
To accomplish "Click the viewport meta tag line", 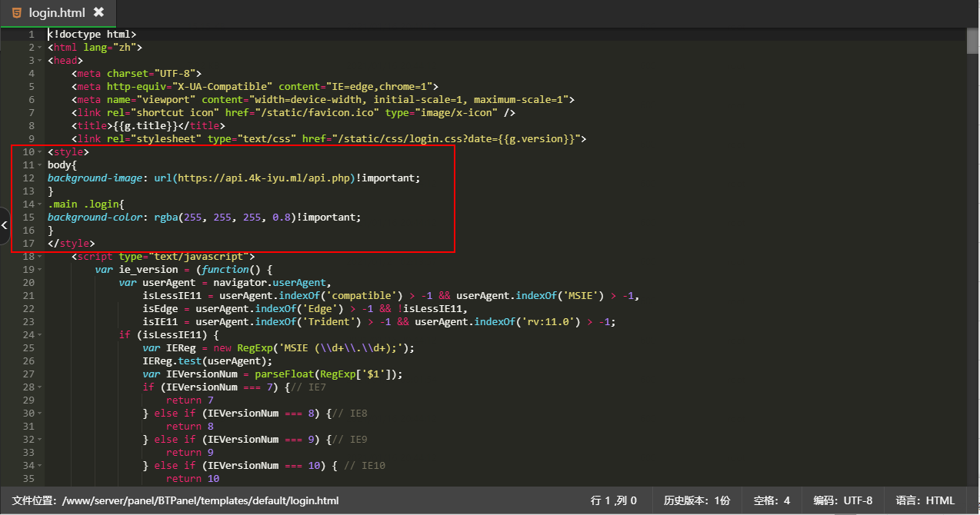I will point(323,100).
